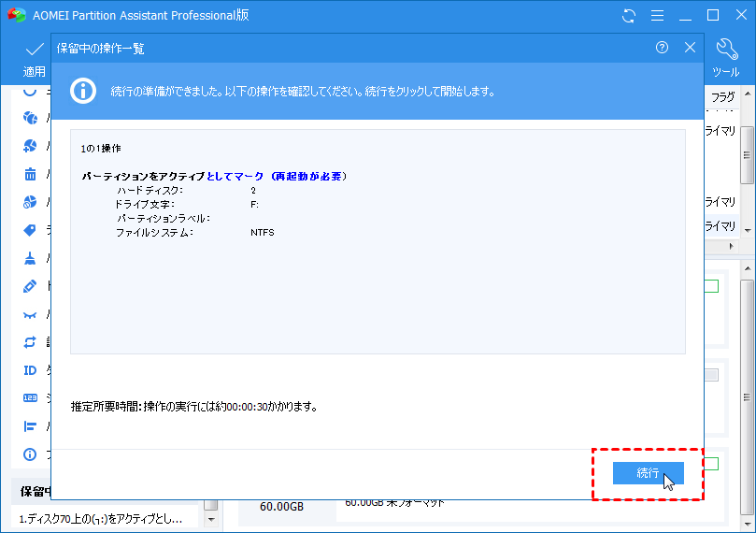756x533 pixels.
Task: Click the ハードディスク: label in dialog
Action: tap(150, 191)
